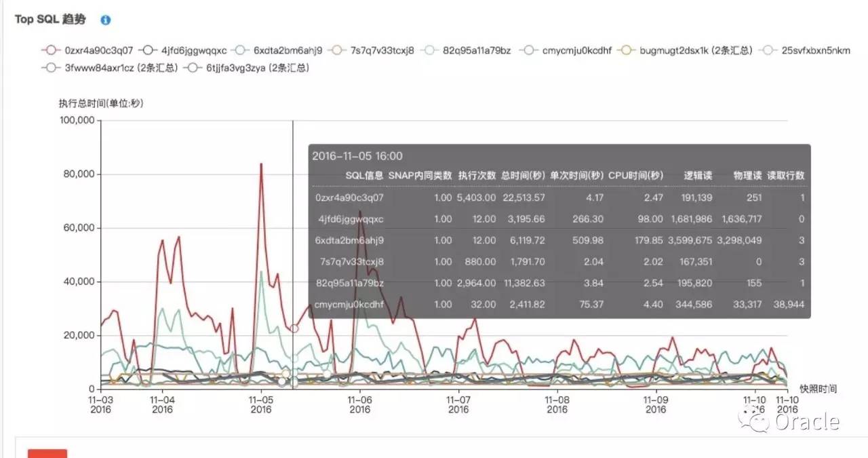Viewport: 868px width, 458px height.
Task: Click the 6xdta2bm6ahj9 row in tooltip
Action: click(559, 240)
